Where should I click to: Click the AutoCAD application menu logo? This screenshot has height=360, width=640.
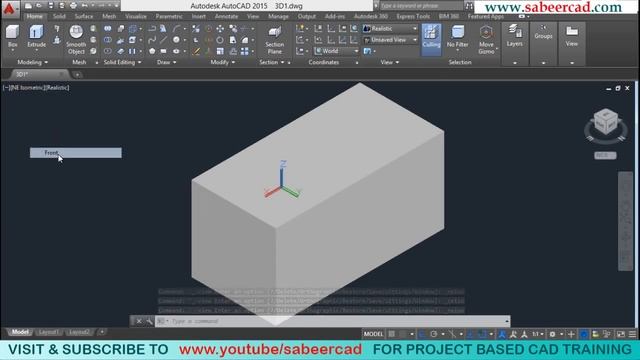9,8
